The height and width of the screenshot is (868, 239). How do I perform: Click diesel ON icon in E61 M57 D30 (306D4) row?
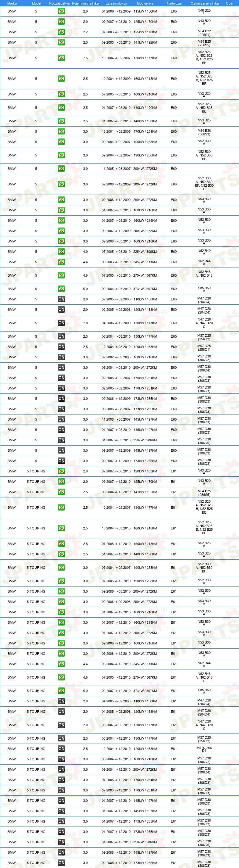pos(61,769)
